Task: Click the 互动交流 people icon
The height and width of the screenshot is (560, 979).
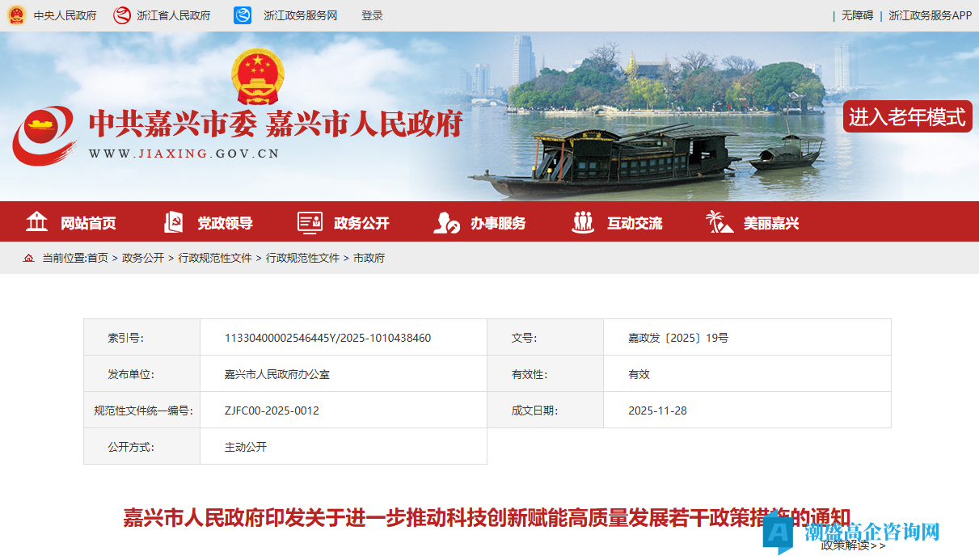Action: click(582, 221)
